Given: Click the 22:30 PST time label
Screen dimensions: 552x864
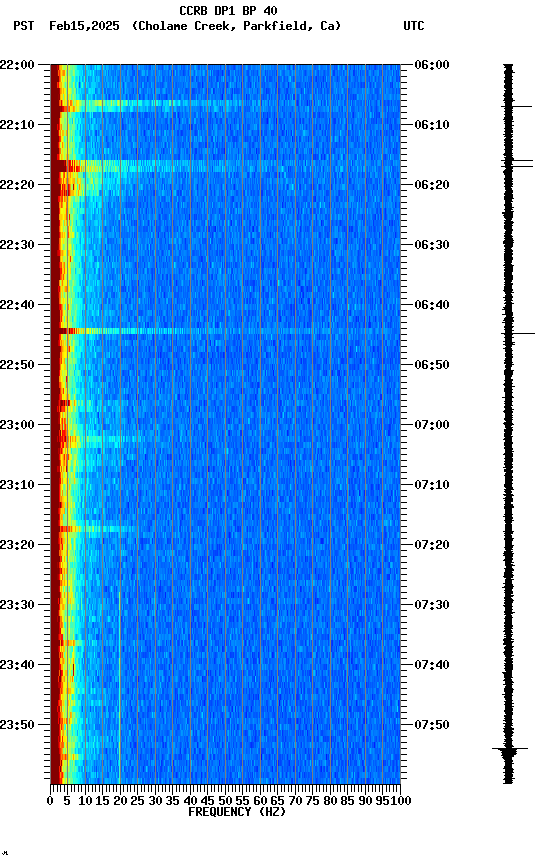Looking at the screenshot, I should pyautogui.click(x=17, y=245).
